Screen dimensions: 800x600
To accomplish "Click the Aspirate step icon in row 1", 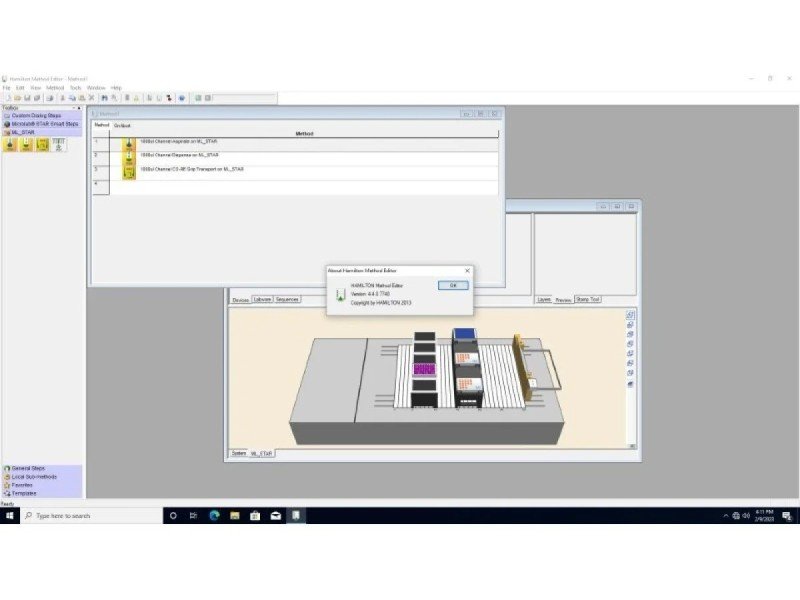I will [x=129, y=143].
